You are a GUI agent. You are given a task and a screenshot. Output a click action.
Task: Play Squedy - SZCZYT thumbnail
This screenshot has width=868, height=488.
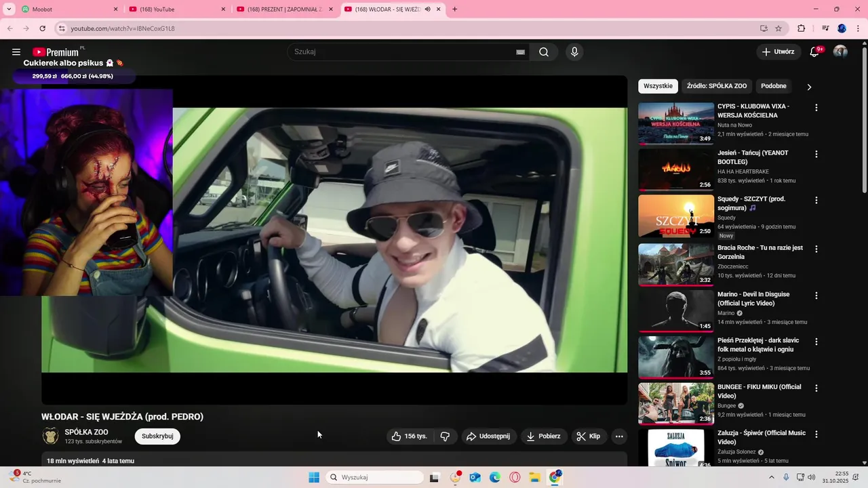tap(676, 216)
